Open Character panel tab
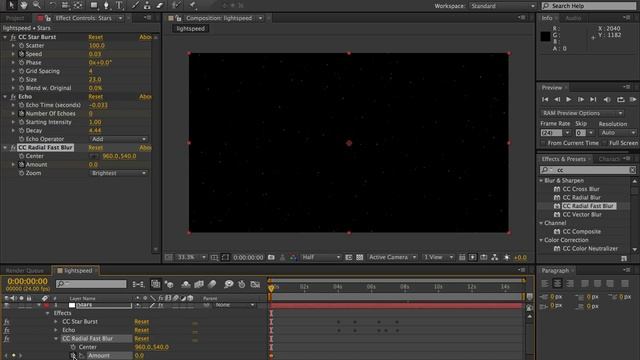Screen dimensions: 640x360 (609, 159)
